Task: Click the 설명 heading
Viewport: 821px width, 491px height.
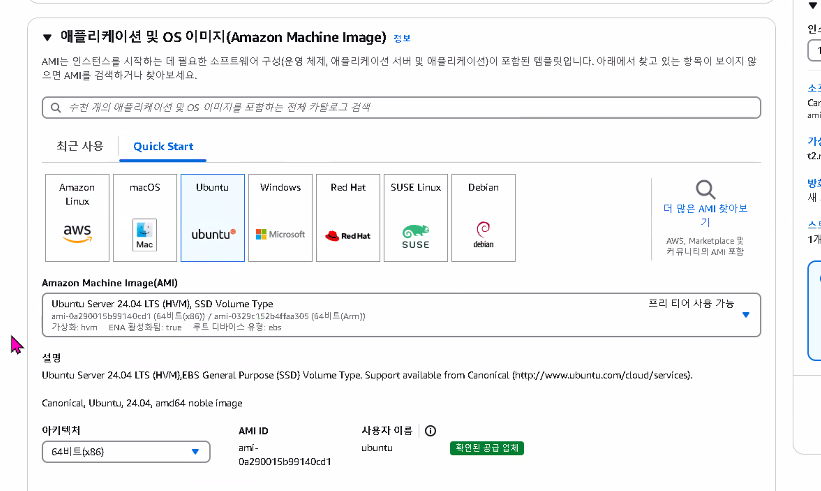Action: coord(51,358)
